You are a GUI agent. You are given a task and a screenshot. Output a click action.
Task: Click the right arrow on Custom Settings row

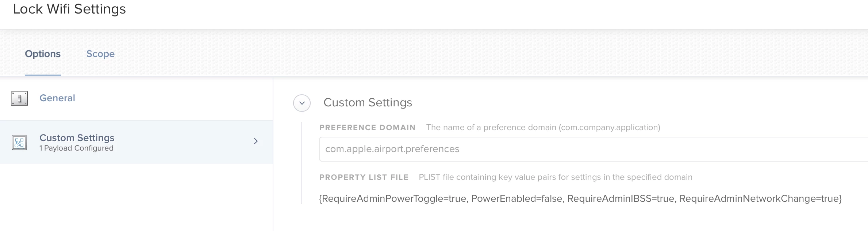click(256, 141)
